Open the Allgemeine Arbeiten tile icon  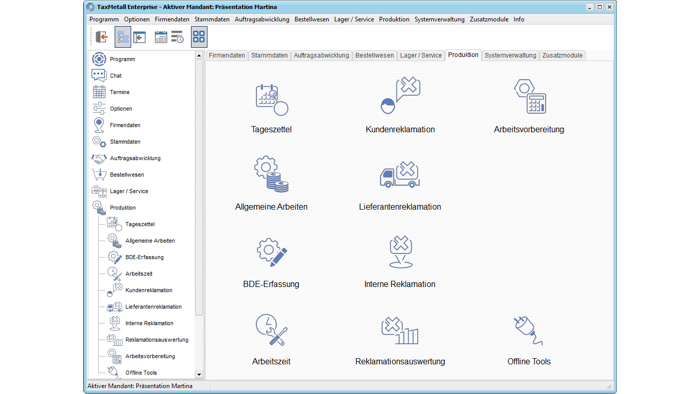(x=271, y=174)
